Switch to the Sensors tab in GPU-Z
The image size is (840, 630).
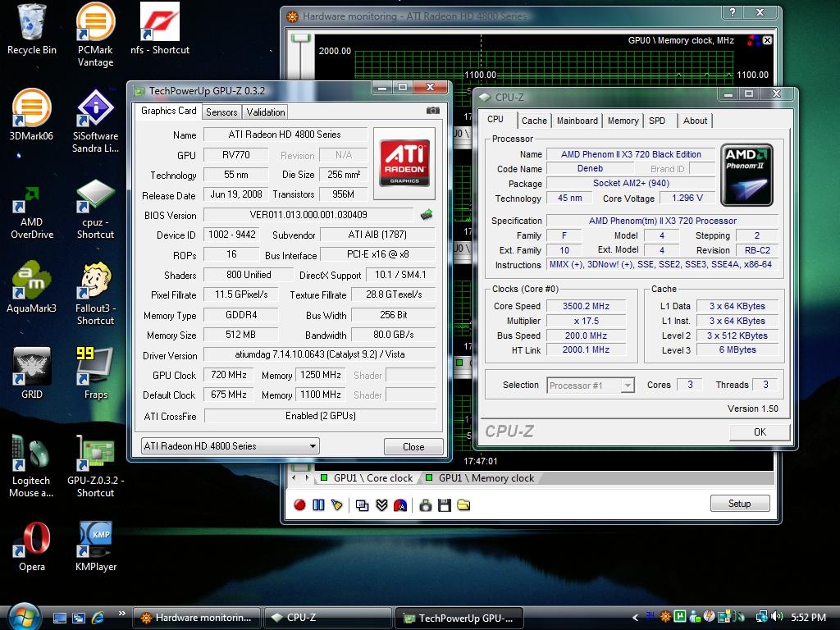point(221,112)
